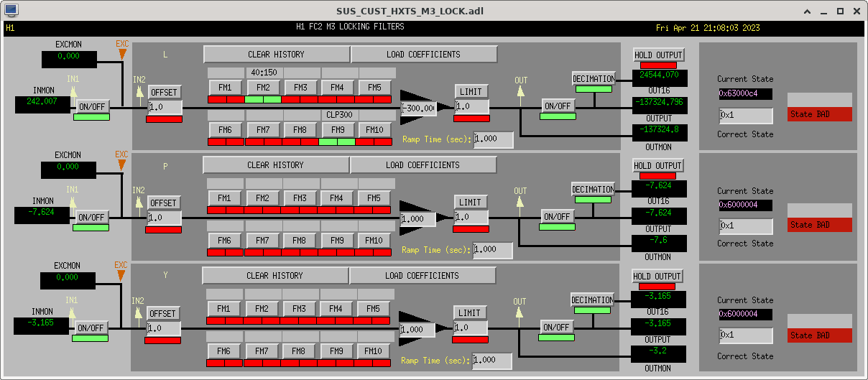Click the IN1 arrow in P row

73,201
